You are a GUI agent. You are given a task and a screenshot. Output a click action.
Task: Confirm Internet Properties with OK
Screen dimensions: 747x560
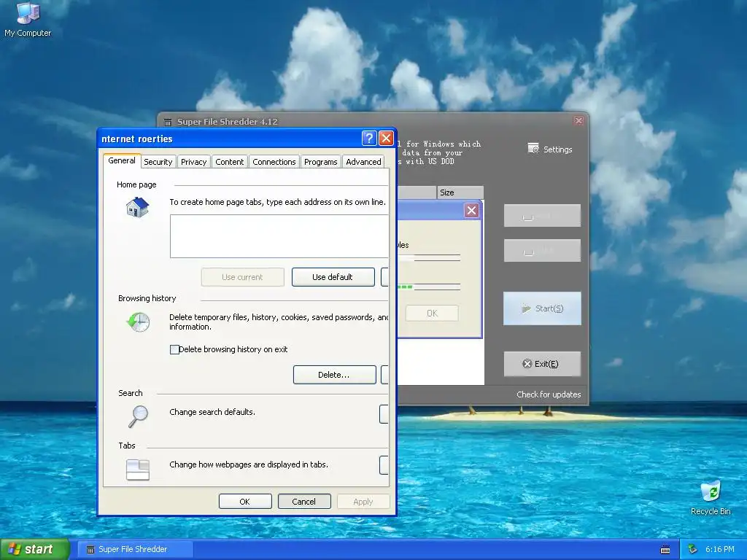click(245, 502)
